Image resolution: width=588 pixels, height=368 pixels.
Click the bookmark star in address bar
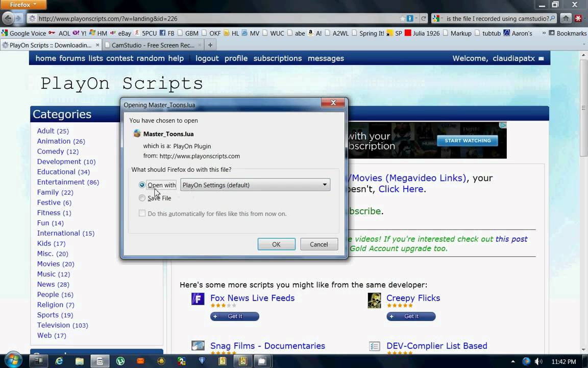pyautogui.click(x=402, y=18)
